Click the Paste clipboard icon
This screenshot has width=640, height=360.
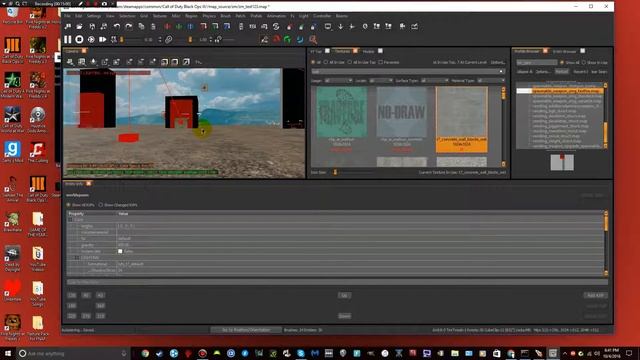tap(153, 27)
